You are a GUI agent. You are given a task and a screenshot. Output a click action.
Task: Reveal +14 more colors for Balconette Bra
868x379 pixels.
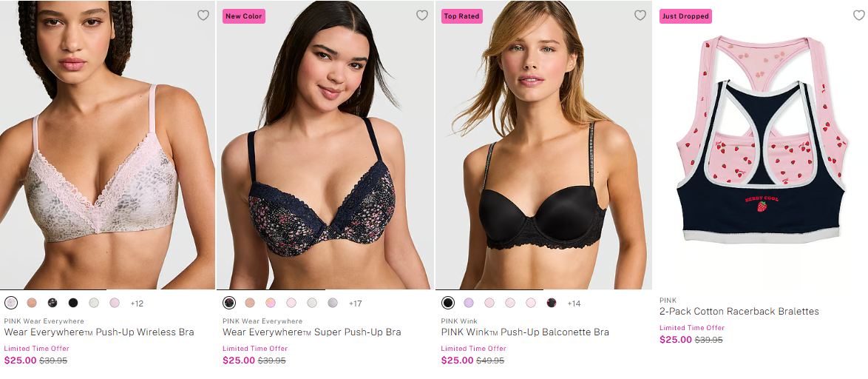pyautogui.click(x=574, y=303)
